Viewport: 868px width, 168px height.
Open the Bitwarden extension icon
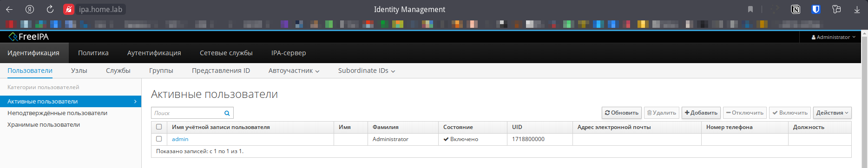(x=816, y=9)
